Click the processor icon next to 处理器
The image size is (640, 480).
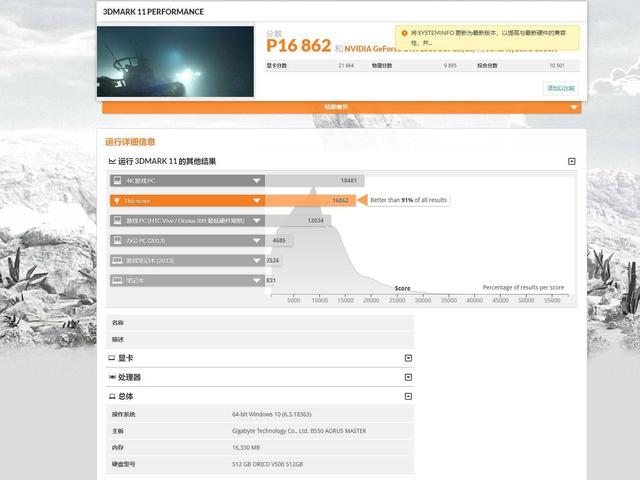coord(112,377)
